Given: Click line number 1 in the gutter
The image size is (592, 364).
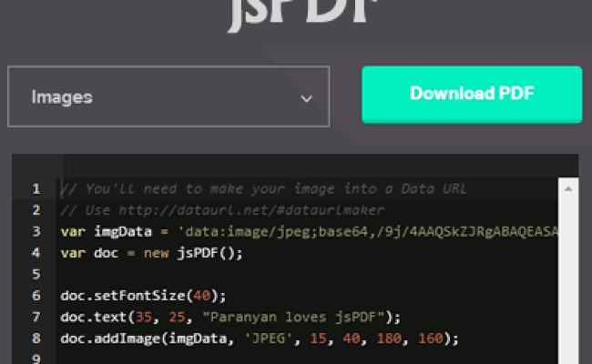Looking at the screenshot, I should [x=36, y=188].
